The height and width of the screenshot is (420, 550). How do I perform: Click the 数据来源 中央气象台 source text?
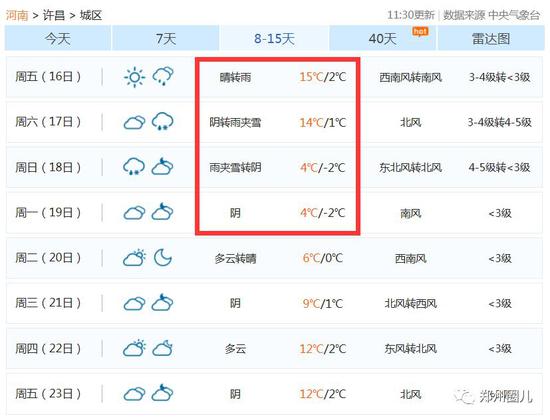[x=491, y=15]
